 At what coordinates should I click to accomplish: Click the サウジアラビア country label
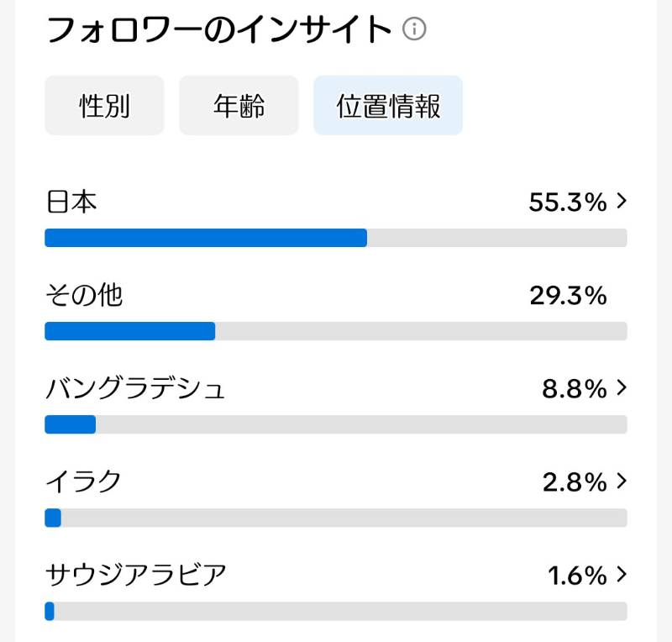coord(136,575)
